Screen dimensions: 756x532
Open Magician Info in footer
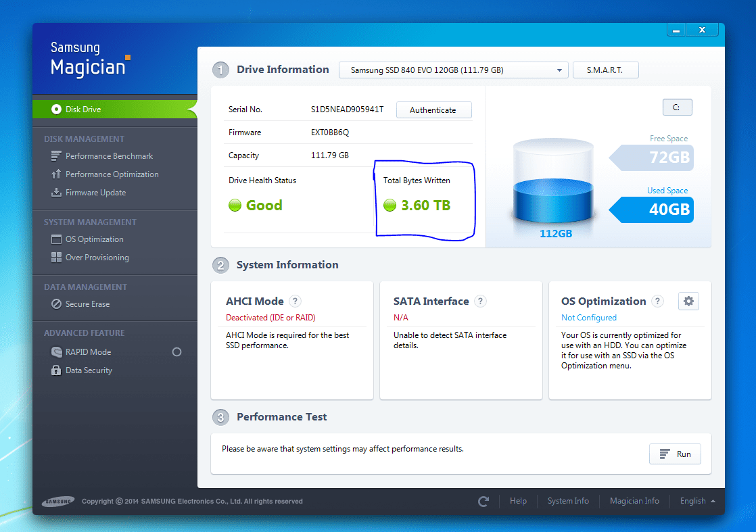(x=634, y=501)
